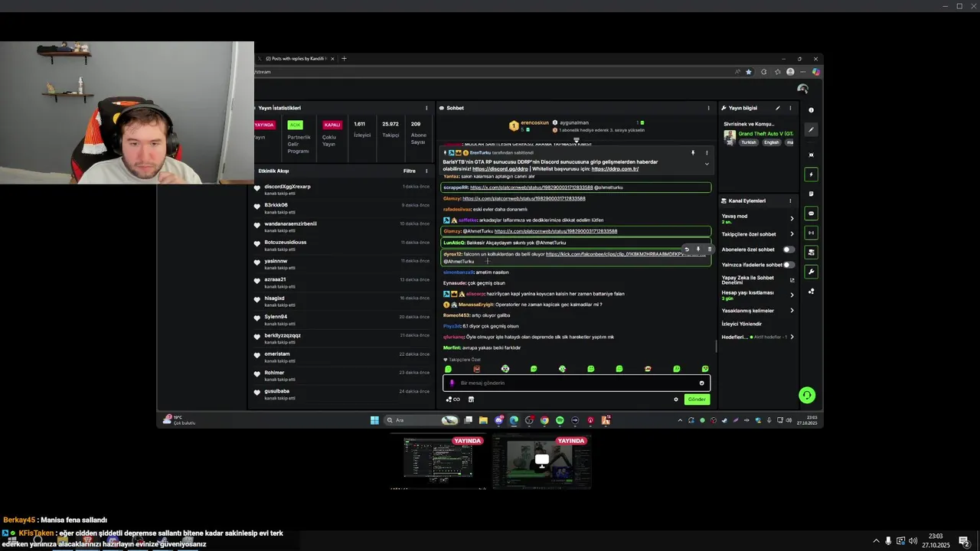This screenshot has width=980, height=551.
Task: Open Kanal Eylemleri three-dot menu
Action: 790,201
